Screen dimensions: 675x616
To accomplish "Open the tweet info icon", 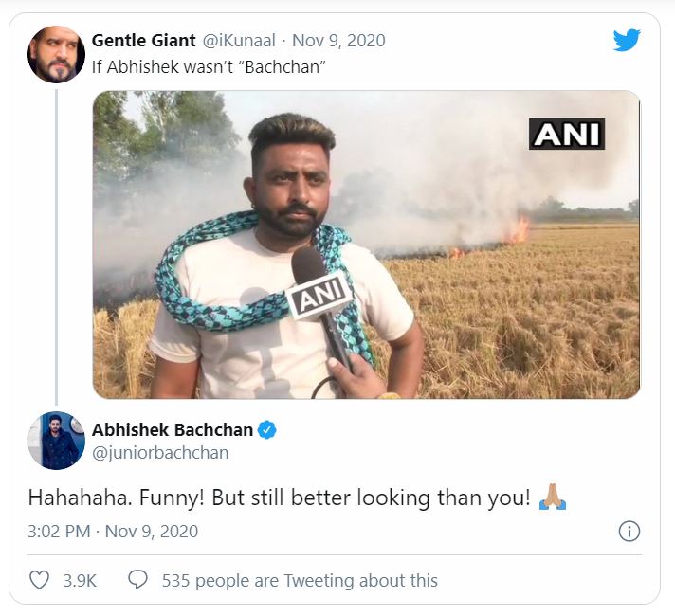I will point(629,531).
